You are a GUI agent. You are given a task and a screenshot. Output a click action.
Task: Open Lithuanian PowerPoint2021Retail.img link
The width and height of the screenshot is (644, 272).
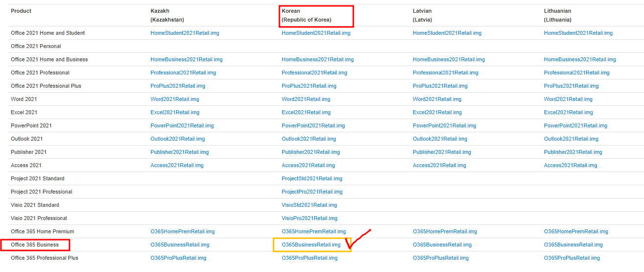(575, 125)
